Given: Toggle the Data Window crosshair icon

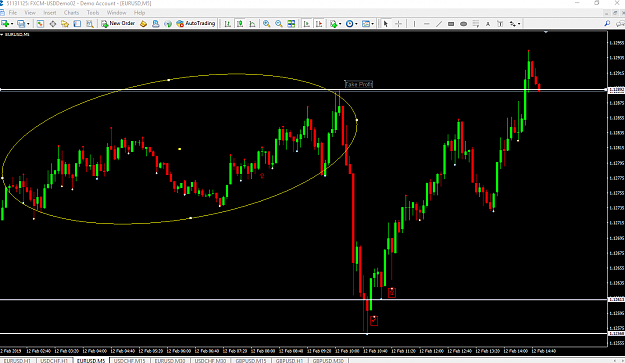Looking at the screenshot, I should click(53, 24).
